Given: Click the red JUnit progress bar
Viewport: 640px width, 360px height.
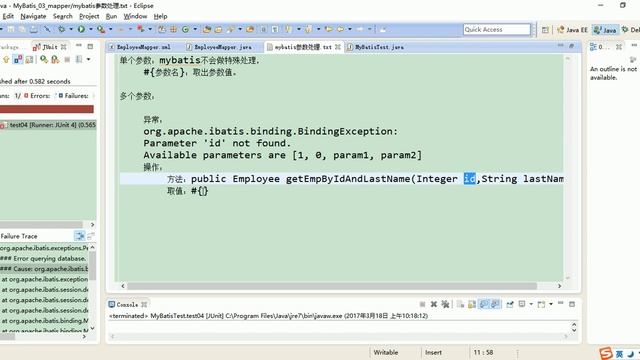Looking at the screenshot, I should (x=47, y=109).
